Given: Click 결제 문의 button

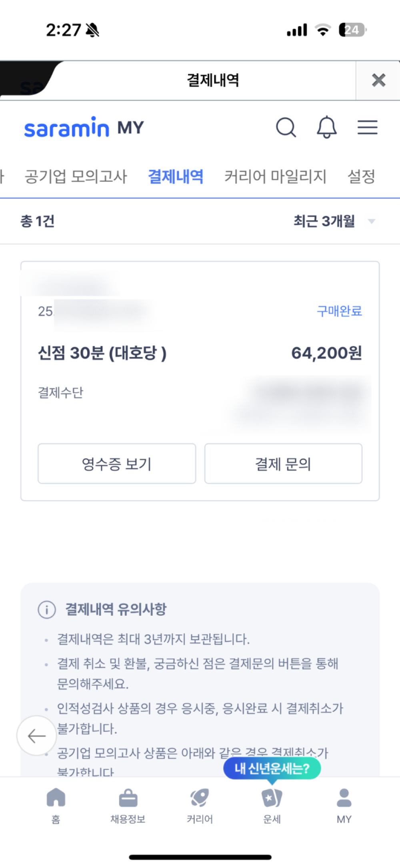Looking at the screenshot, I should coord(283,464).
